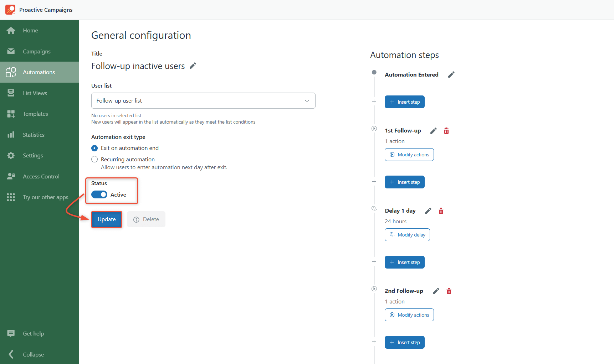Screen dimensions: 614x364
Task: Click the trash icon on 2nd Follow-up
Action: (449, 291)
